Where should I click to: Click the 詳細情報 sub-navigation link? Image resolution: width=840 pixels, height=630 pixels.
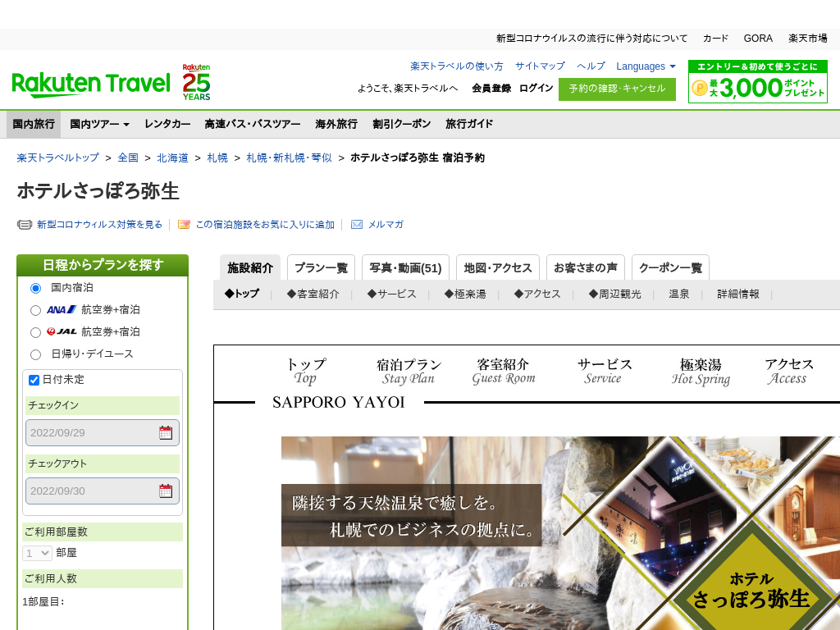(738, 294)
